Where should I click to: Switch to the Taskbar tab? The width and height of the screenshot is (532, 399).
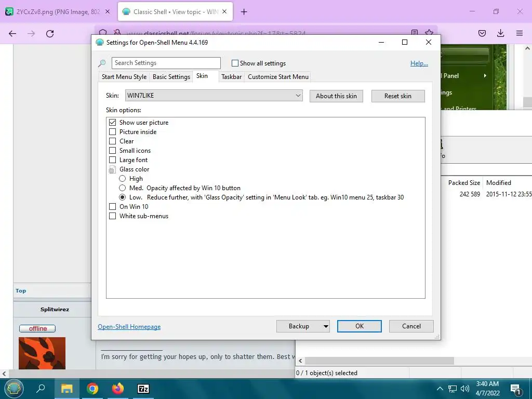[x=231, y=77]
